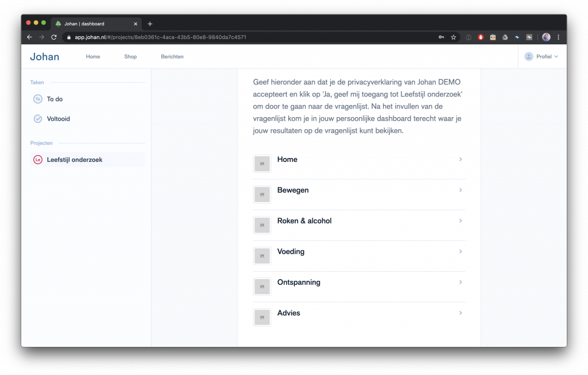Go to Home in top navigation
The height and width of the screenshot is (375, 588).
[x=93, y=57]
